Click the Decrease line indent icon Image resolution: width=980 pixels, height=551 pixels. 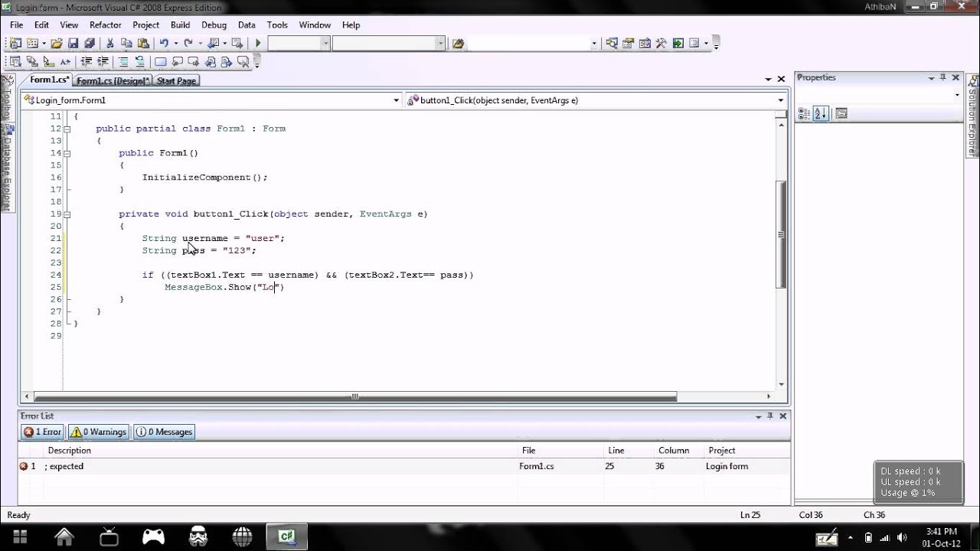pyautogui.click(x=86, y=62)
